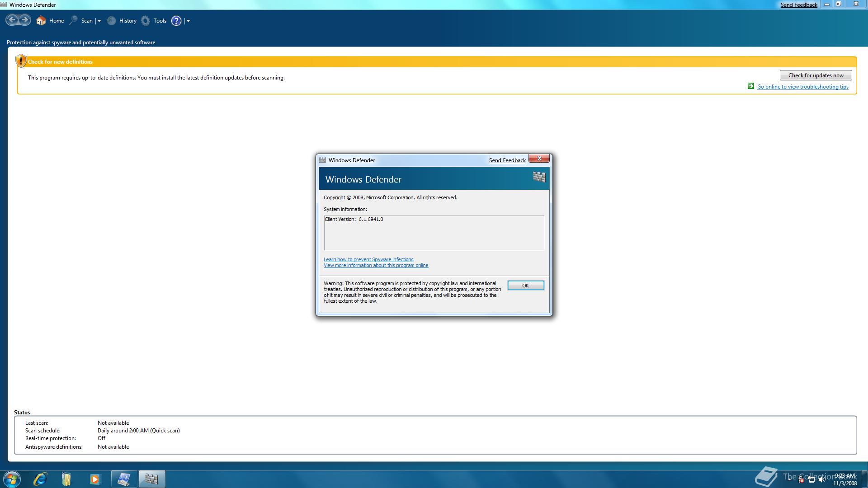Click the warning shield icon
868x488 pixels.
[21, 61]
